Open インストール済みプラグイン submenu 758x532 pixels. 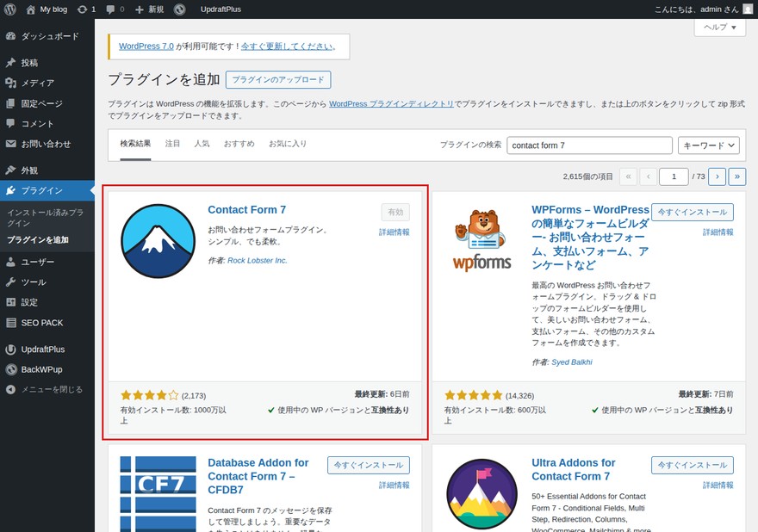click(45, 218)
